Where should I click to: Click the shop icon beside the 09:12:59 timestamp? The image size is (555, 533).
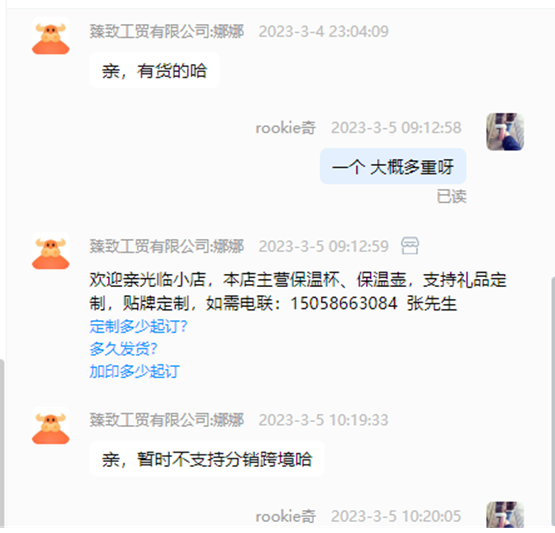(x=410, y=246)
